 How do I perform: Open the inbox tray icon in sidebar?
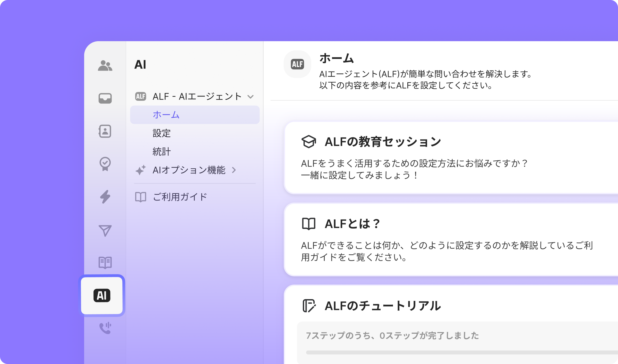[x=105, y=98]
